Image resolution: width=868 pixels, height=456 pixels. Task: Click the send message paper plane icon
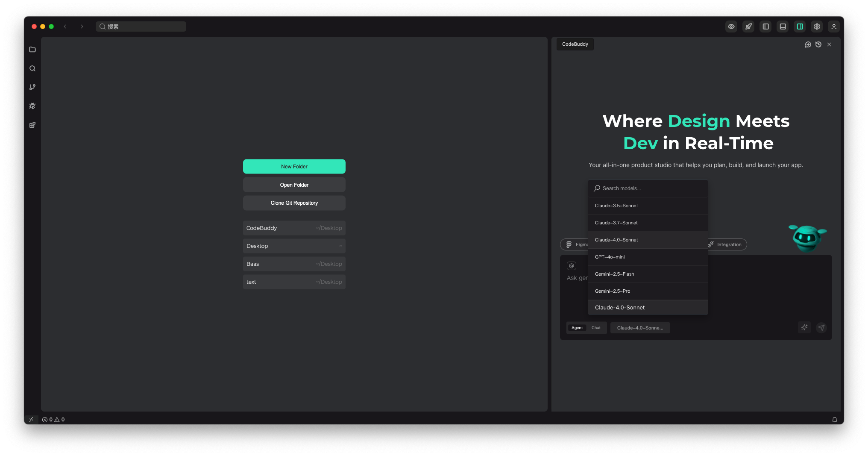pyautogui.click(x=821, y=328)
